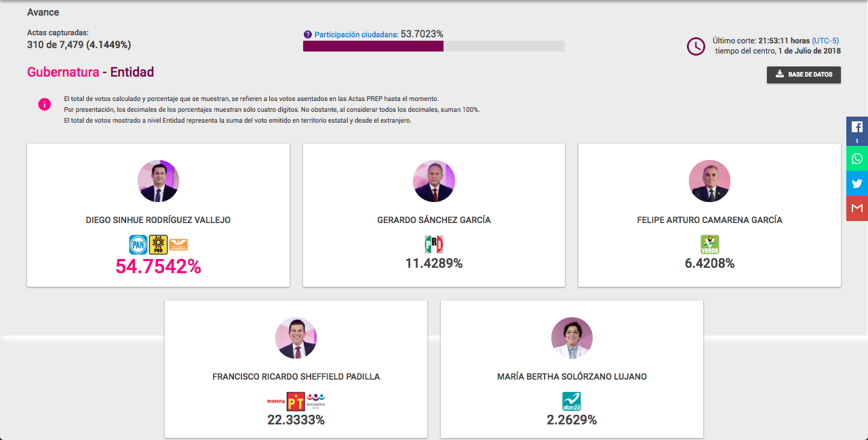Click the PAN party logo

point(138,245)
